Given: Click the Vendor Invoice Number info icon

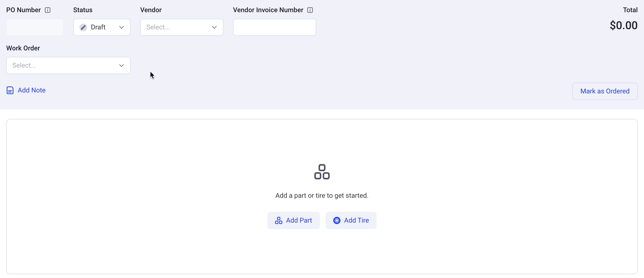Looking at the screenshot, I should pyautogui.click(x=310, y=10).
